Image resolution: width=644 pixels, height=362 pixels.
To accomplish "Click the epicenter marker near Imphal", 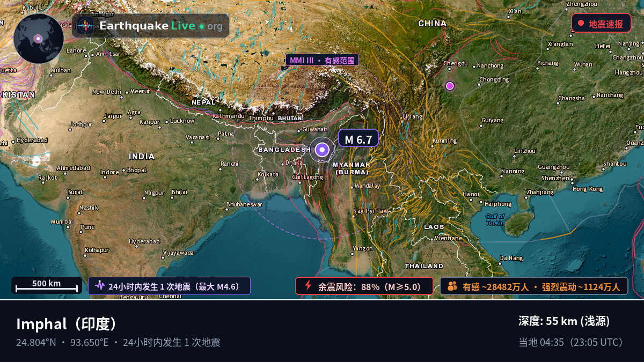I will (x=322, y=150).
